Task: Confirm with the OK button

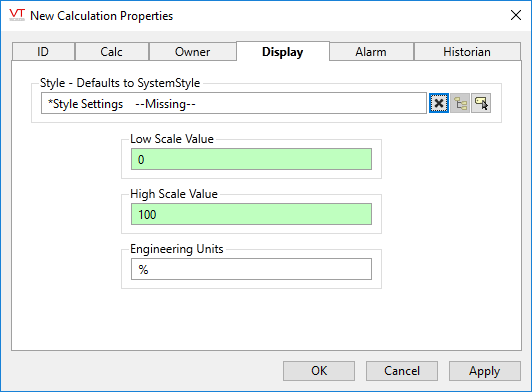Action: pos(319,371)
